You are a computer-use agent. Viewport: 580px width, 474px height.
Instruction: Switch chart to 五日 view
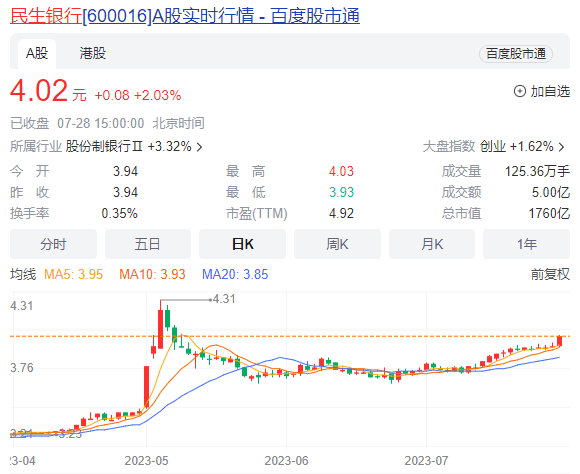148,244
